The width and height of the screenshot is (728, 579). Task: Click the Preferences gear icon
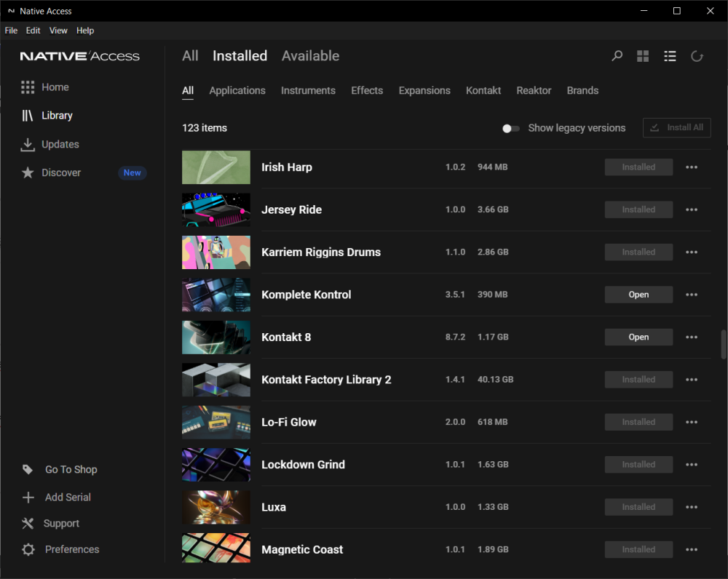[28, 549]
